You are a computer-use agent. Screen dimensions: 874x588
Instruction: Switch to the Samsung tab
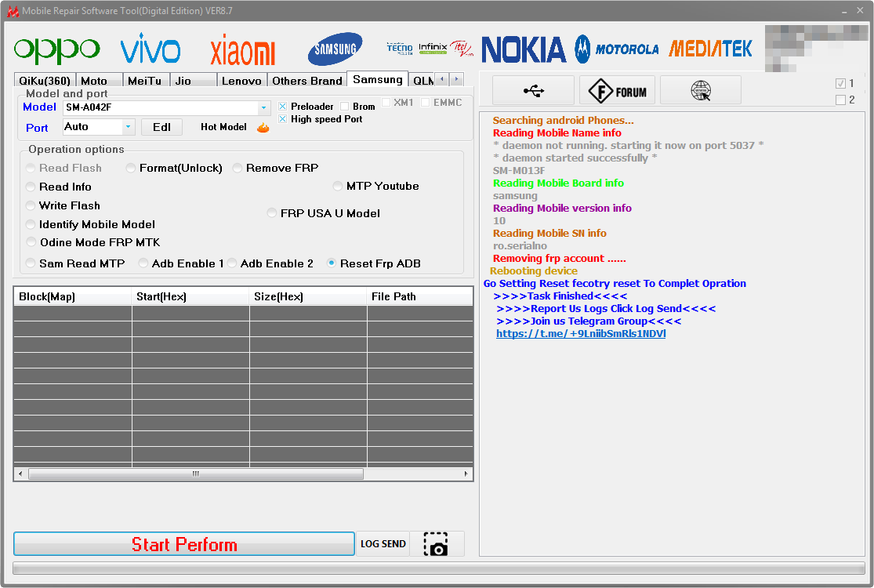[x=377, y=79]
